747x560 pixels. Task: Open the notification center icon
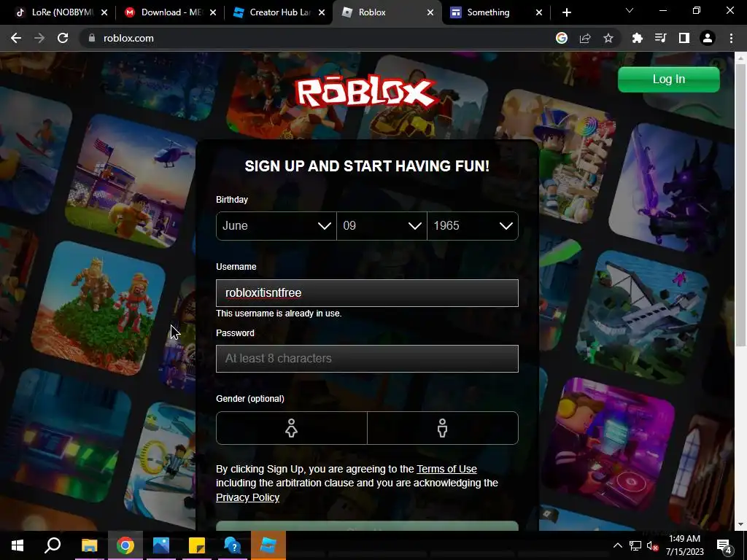pos(724,545)
